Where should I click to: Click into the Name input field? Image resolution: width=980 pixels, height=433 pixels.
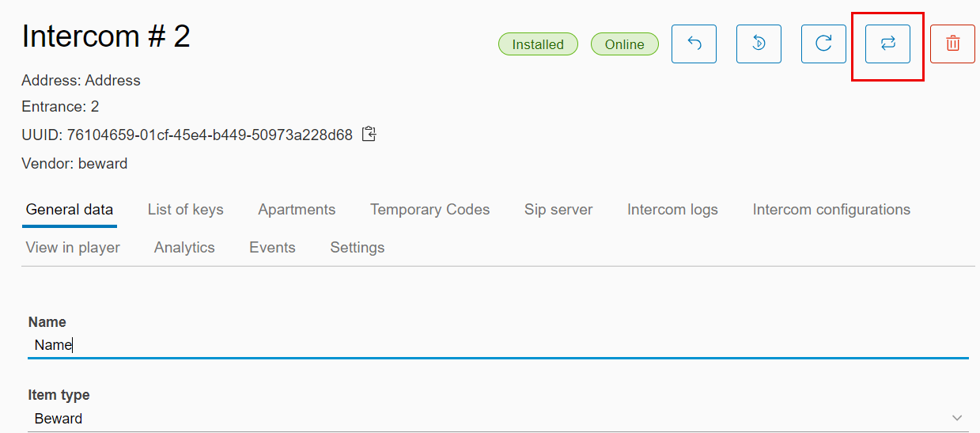[498, 345]
